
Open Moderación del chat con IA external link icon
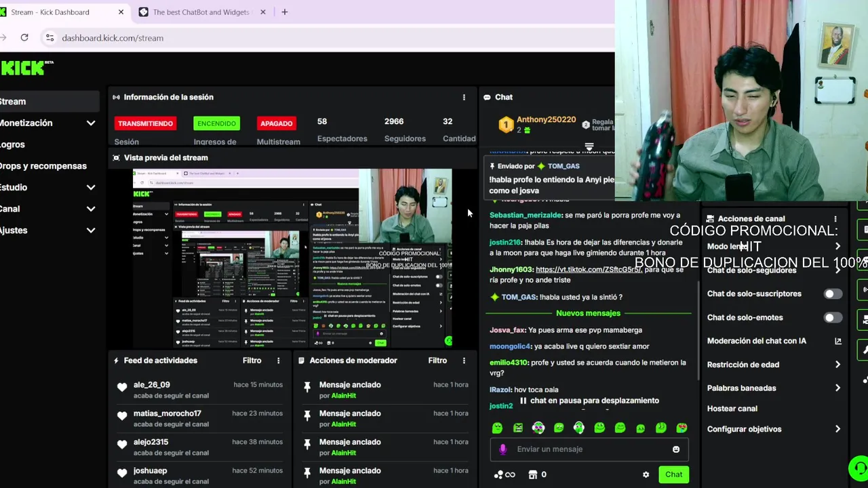(837, 341)
